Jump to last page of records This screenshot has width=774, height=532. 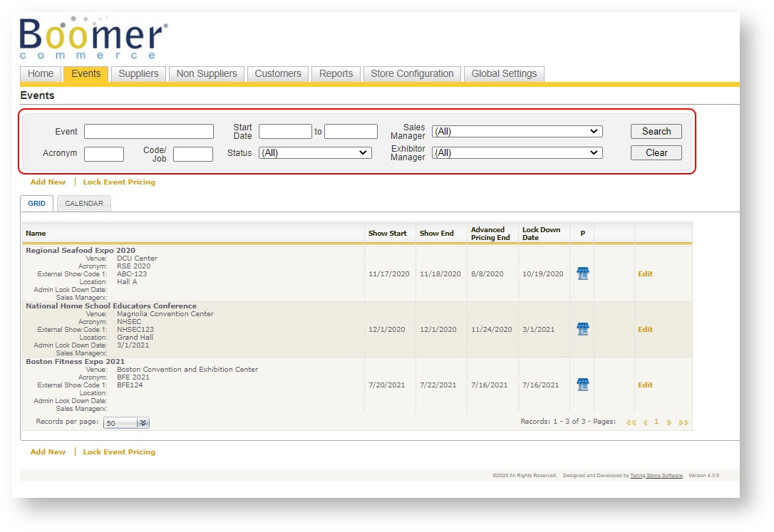[x=683, y=422]
